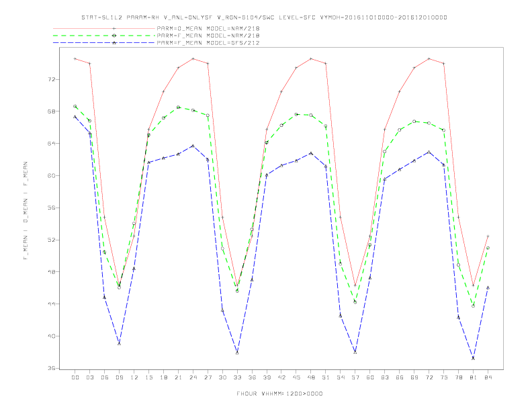Click y-axis tick value 48

tap(51, 271)
